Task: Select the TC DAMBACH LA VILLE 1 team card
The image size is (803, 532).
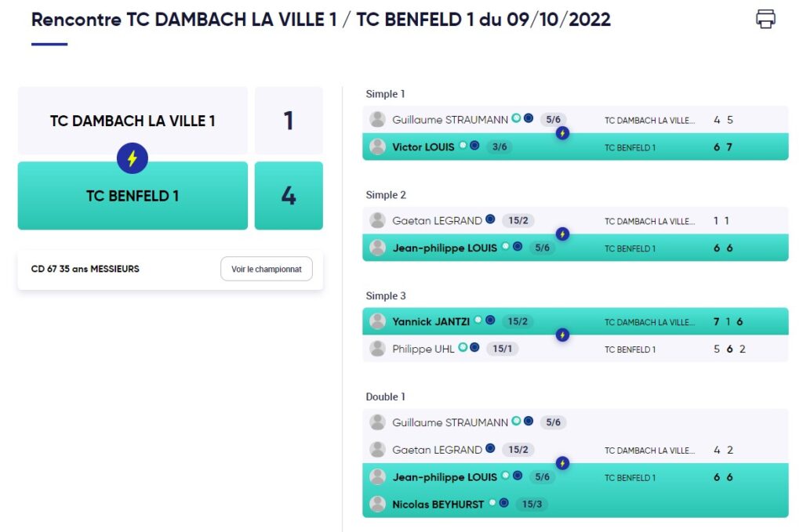Action: tap(133, 121)
